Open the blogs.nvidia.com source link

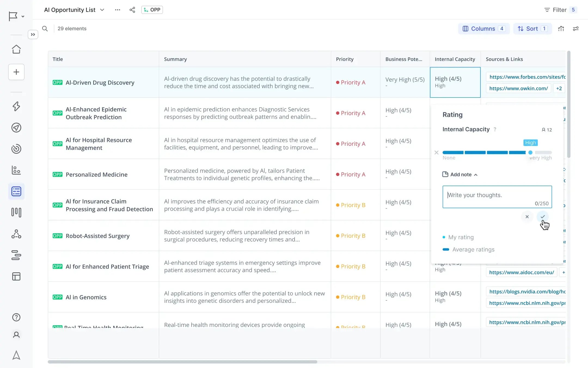[x=526, y=292]
